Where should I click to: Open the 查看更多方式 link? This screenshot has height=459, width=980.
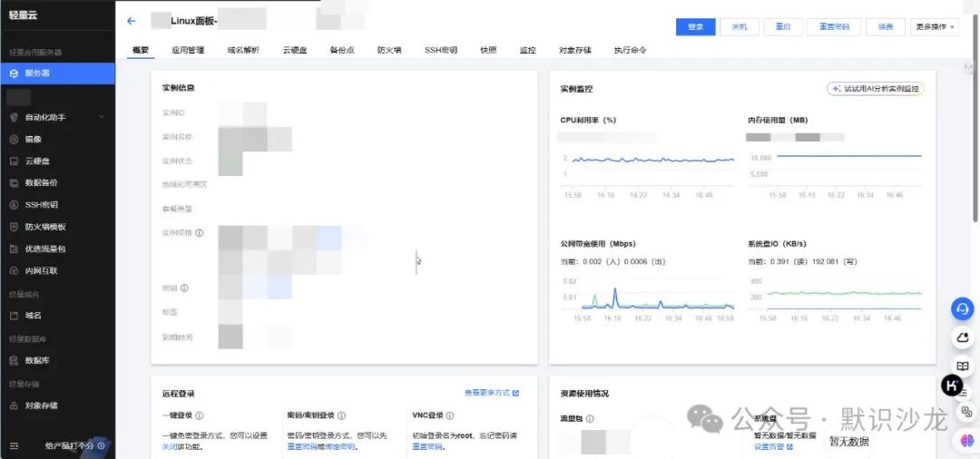[x=491, y=393]
